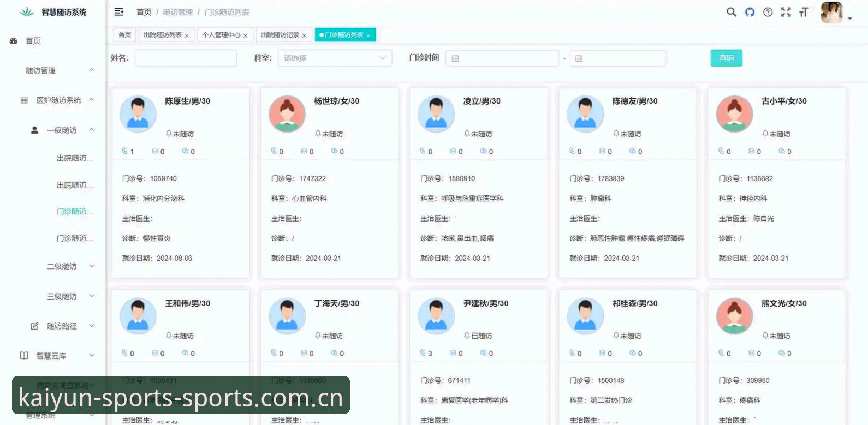Toggle the sidebar collapse hamburger icon

tap(118, 12)
